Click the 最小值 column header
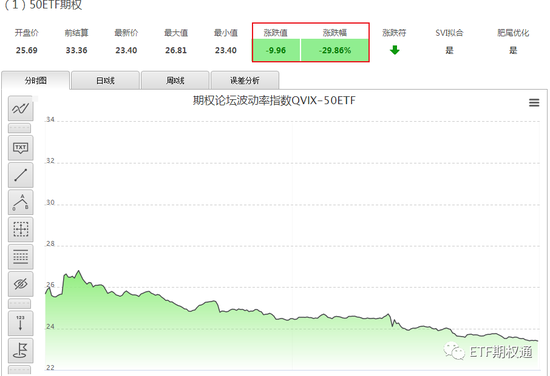The width and height of the screenshot is (550, 376). pos(226,33)
